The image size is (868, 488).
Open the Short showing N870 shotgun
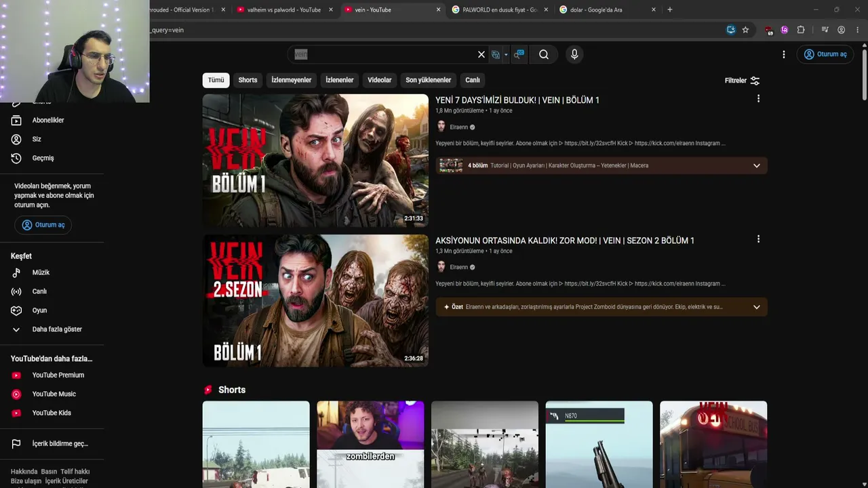click(x=599, y=444)
